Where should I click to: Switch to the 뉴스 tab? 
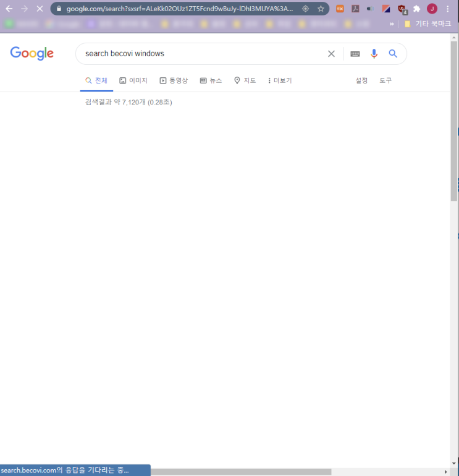[211, 80]
